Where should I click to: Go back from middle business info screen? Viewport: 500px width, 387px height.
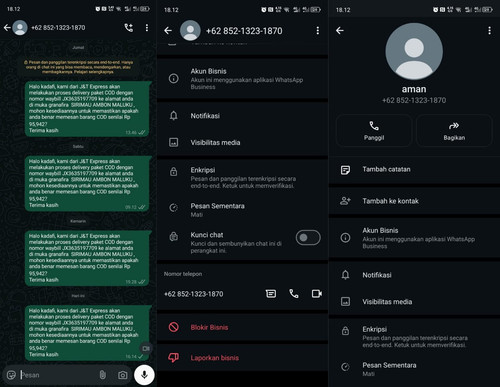(168, 31)
